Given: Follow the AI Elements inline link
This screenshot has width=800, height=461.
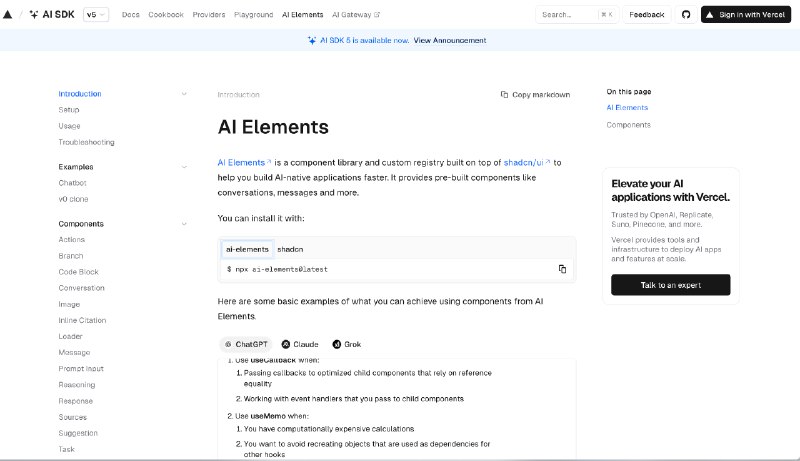Looking at the screenshot, I should 244,163.
